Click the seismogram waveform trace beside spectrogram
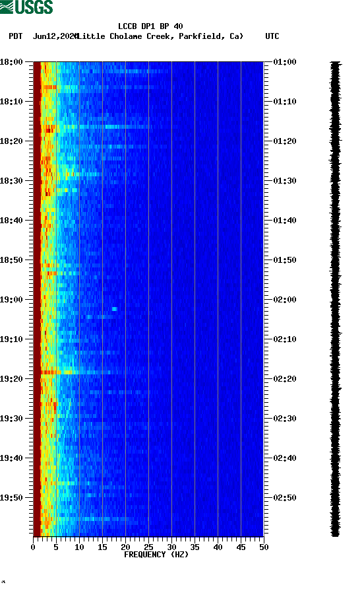 pyautogui.click(x=336, y=299)
